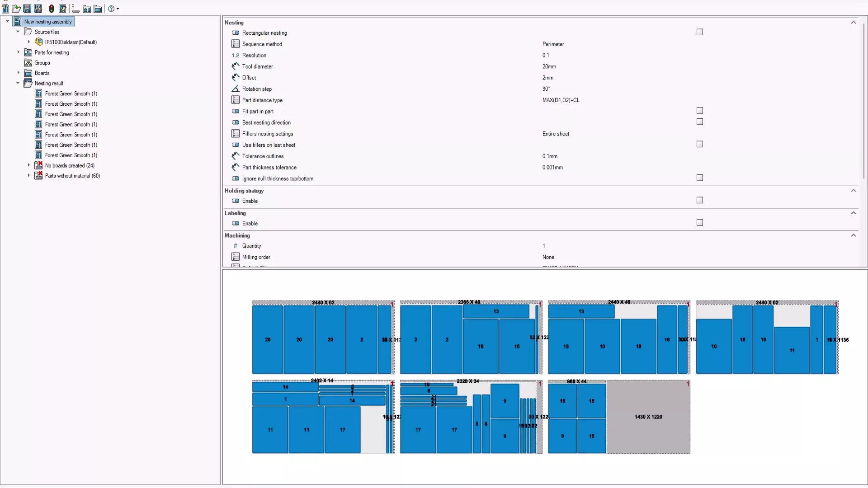Select the first Forest Green Smooth (1) result

[71, 94]
